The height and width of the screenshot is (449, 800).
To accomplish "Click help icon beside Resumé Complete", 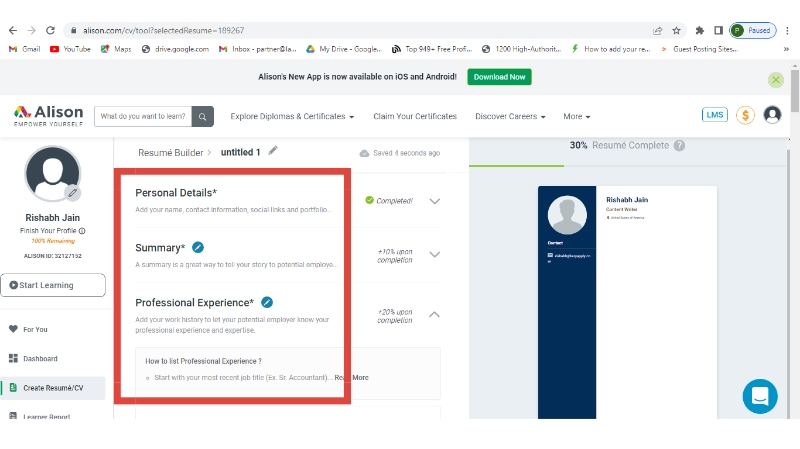I will tap(679, 145).
